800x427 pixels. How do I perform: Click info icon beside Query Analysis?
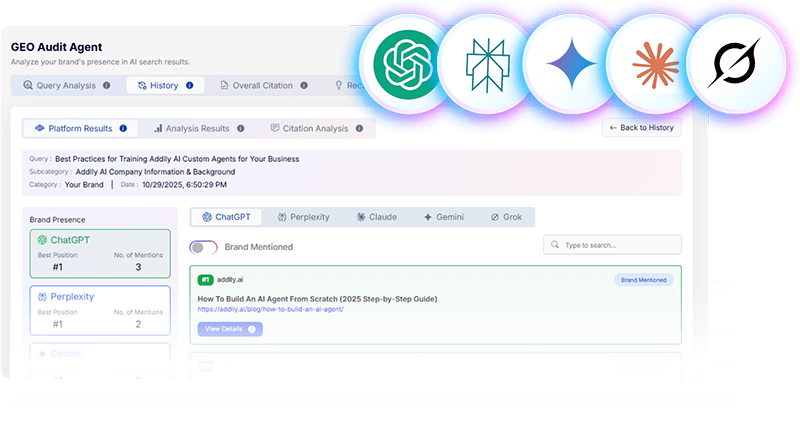pos(107,86)
